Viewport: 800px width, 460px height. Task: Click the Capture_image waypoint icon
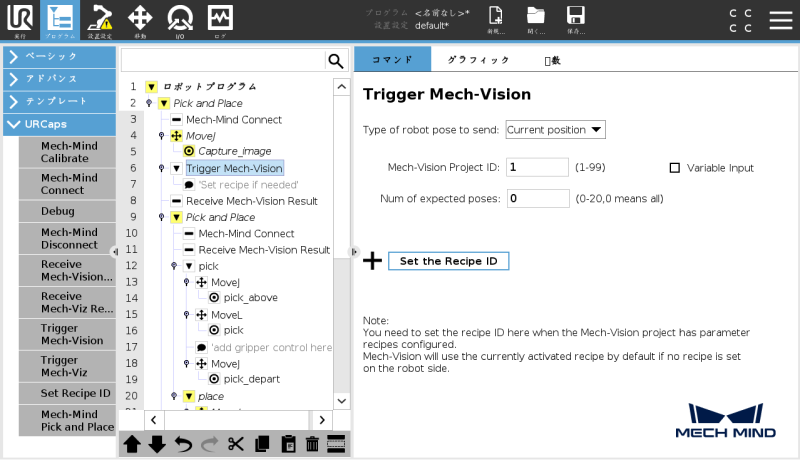189,151
